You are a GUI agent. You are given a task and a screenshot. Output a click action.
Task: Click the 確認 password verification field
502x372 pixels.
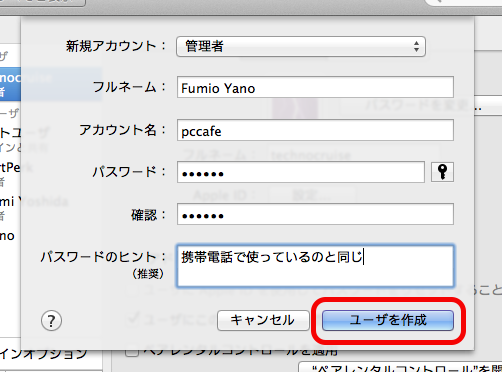[315, 214]
